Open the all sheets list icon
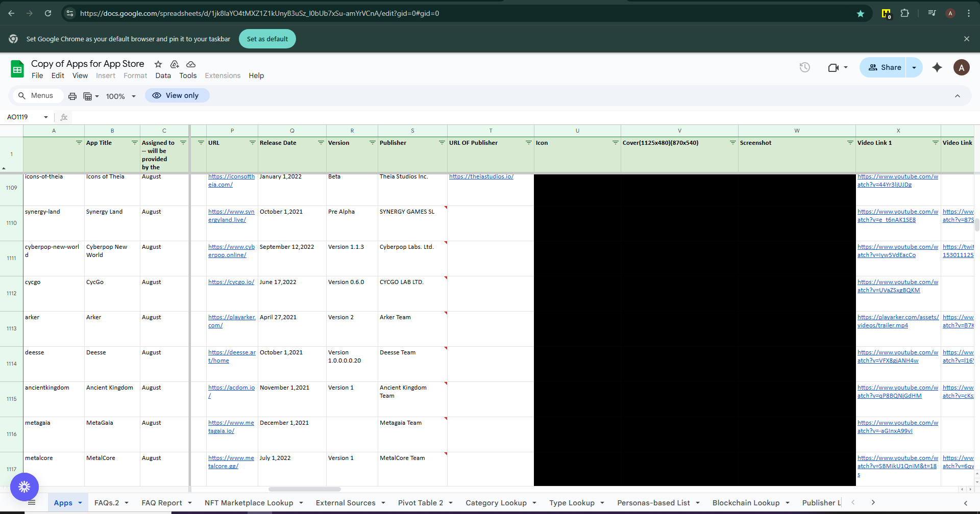 pyautogui.click(x=32, y=503)
